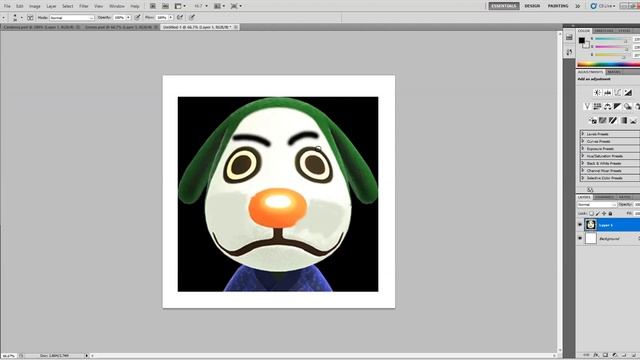
Task: Add a Selective Color adjustment
Action: tap(633, 120)
